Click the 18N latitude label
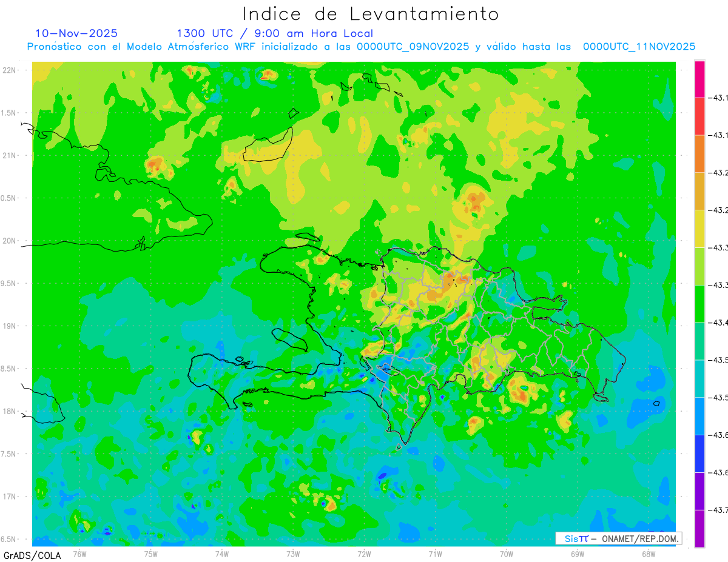This screenshot has height=562, width=728. (x=10, y=411)
